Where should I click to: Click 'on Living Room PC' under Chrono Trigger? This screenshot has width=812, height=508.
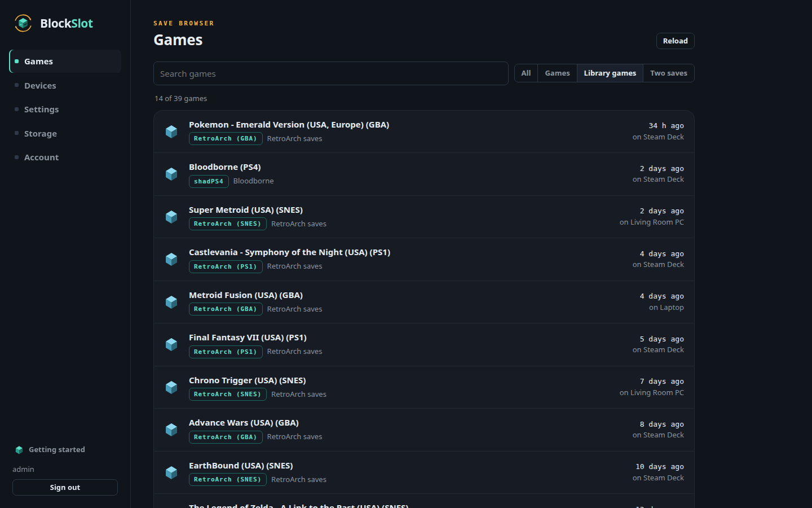coord(651,393)
